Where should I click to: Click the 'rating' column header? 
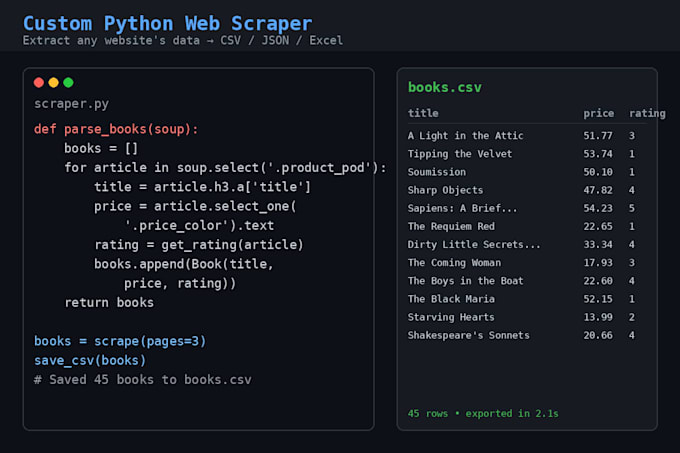tap(647, 113)
